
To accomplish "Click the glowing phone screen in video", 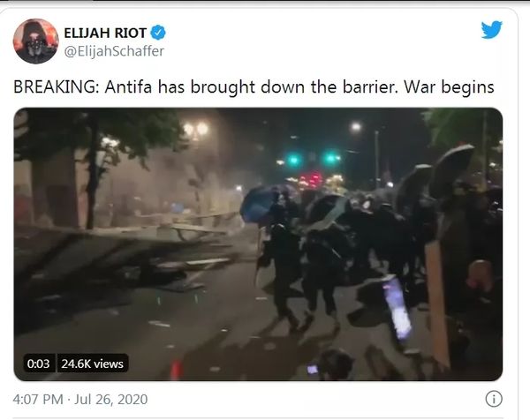I will click(x=397, y=307).
